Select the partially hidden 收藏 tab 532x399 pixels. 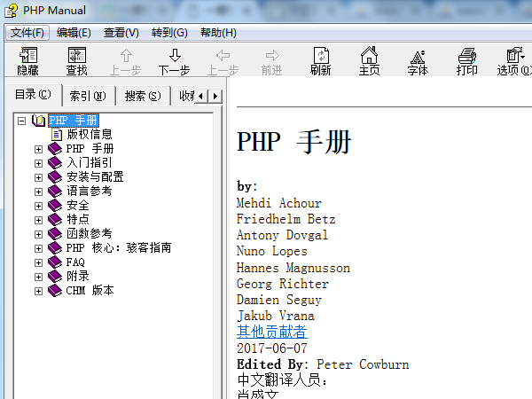click(184, 97)
